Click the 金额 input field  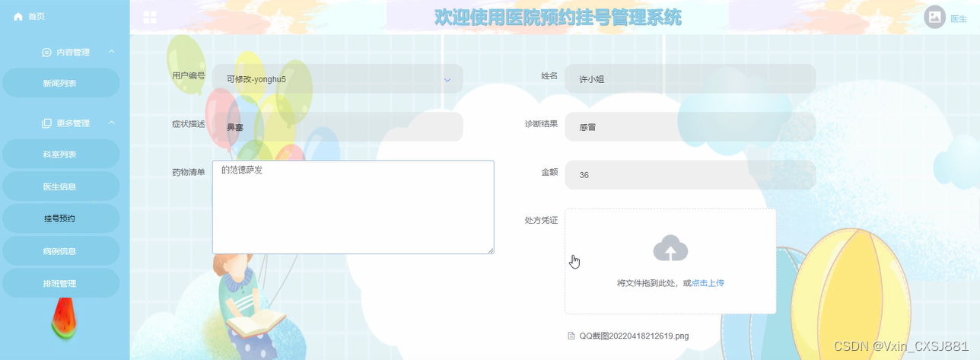[690, 175]
